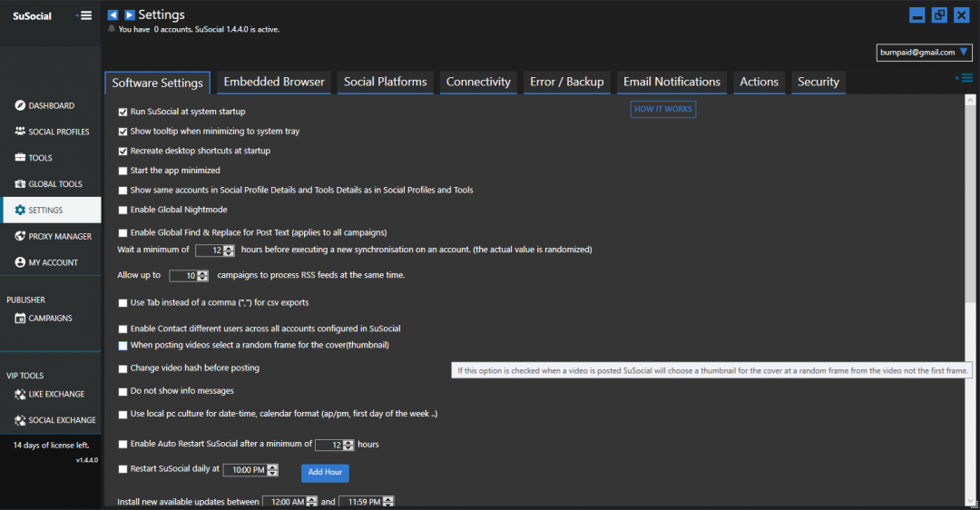Expand the burnpaid@gmail.com account dropdown
The height and width of the screenshot is (510, 980).
pos(964,53)
